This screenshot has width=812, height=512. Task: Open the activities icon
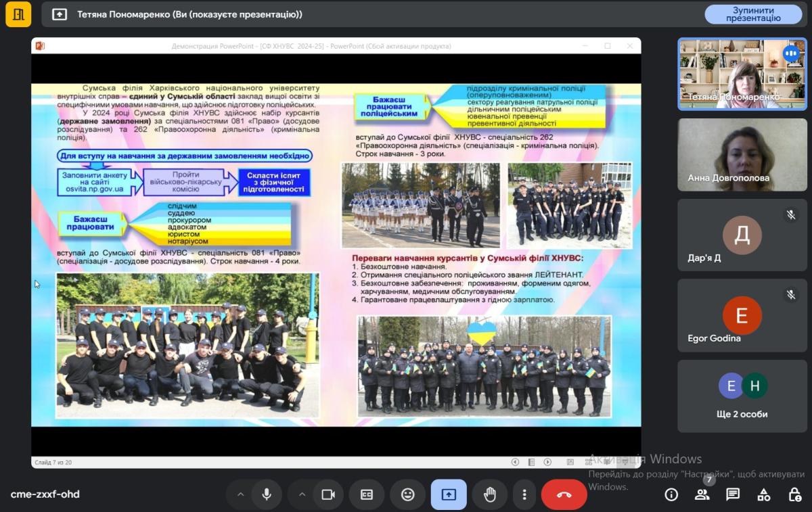pos(764,494)
